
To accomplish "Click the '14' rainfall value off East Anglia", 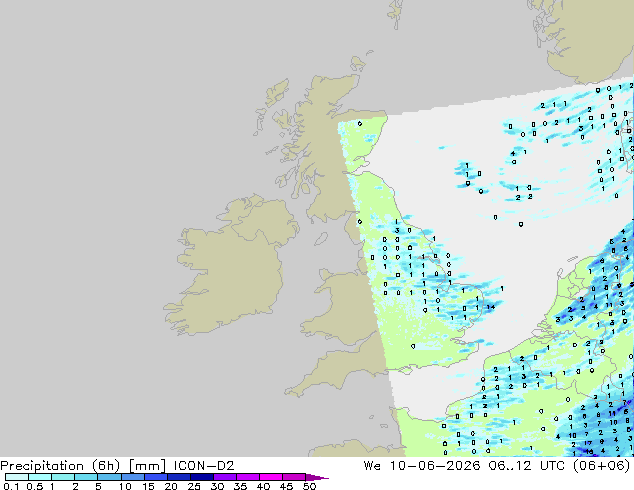I will [x=490, y=307].
